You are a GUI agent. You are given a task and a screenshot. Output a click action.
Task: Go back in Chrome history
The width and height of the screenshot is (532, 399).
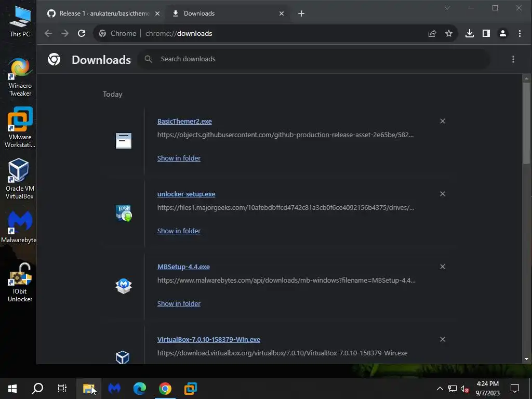pyautogui.click(x=48, y=33)
